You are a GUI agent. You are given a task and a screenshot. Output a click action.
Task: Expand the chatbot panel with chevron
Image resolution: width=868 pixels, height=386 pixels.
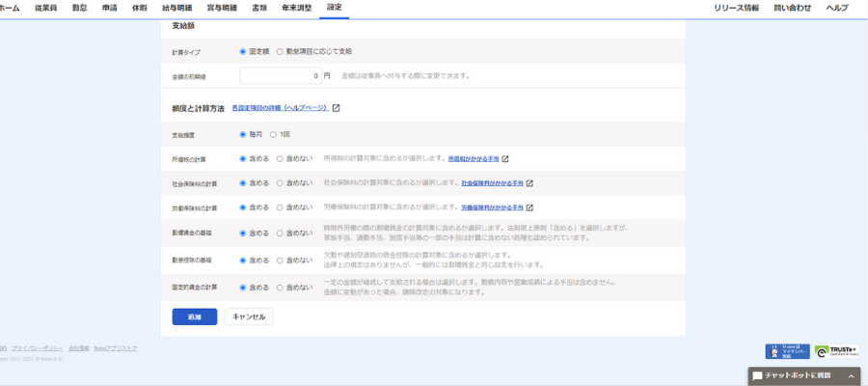[x=852, y=375]
